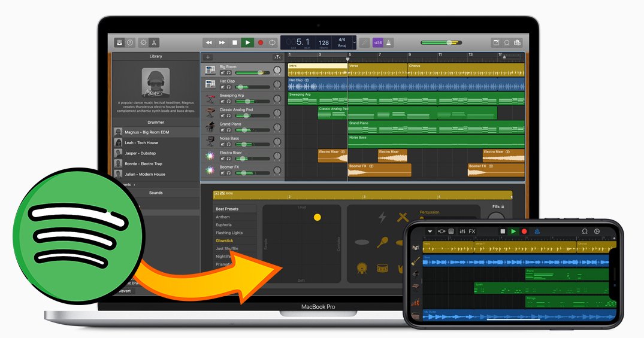Click the 4/4 time signature display
Screen dimensions: 644x338
[x=341, y=40]
